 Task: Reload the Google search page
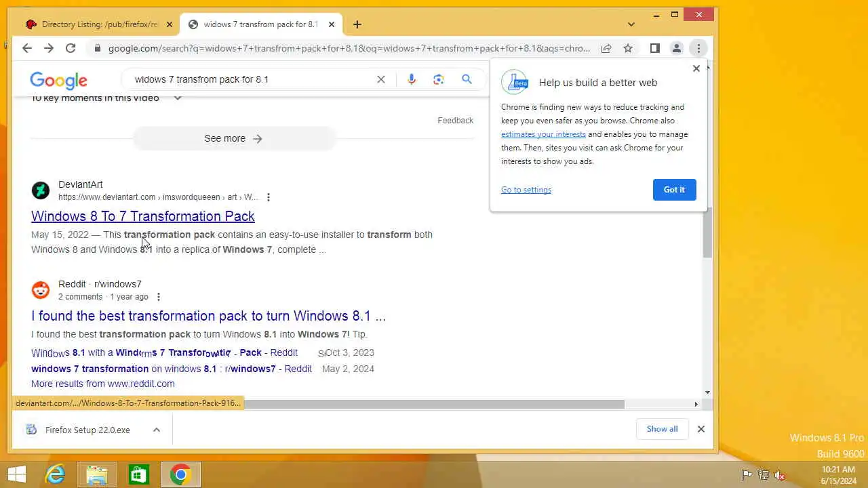pyautogui.click(x=71, y=48)
